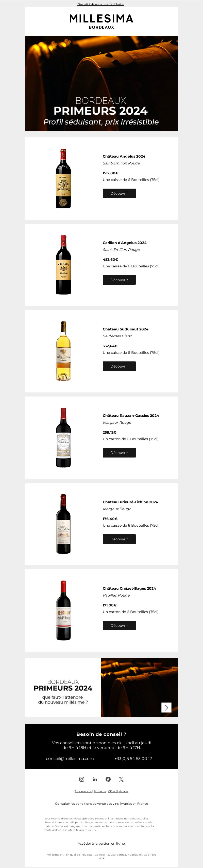Open the Offres Spéciales link
This screenshot has height=868, width=203.
click(118, 791)
